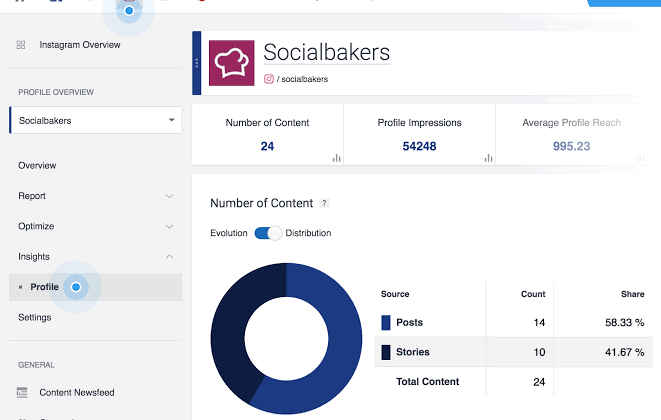Click the Socialbakers chef hat logo

(231, 63)
